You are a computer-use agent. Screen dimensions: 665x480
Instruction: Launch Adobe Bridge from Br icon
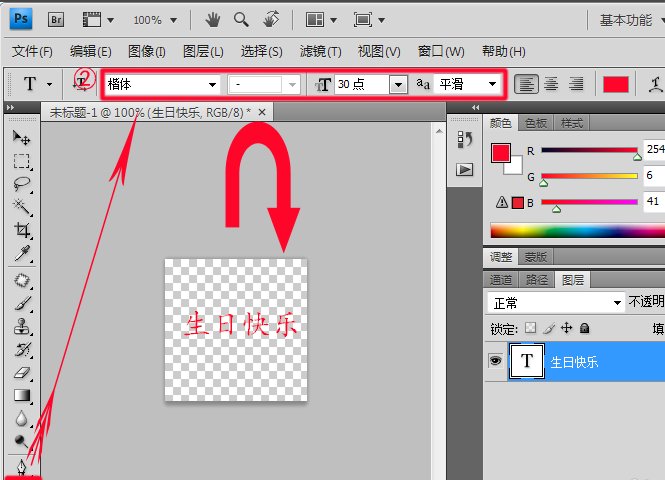point(56,20)
